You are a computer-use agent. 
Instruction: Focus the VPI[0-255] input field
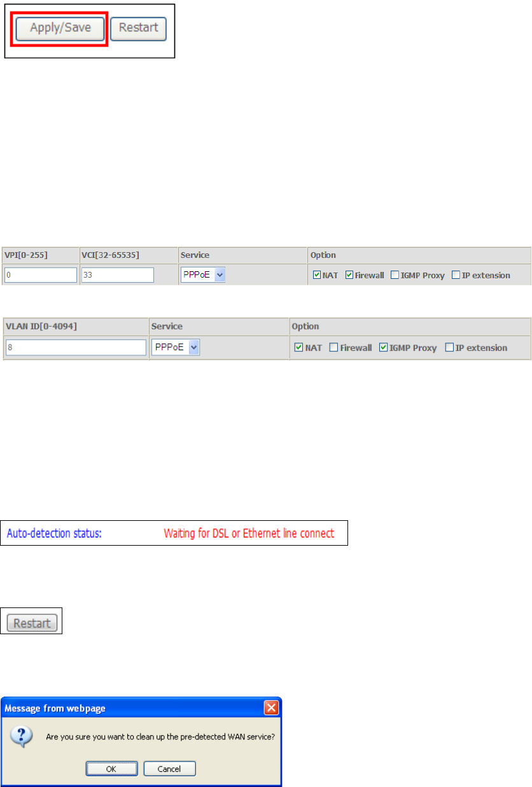click(41, 275)
